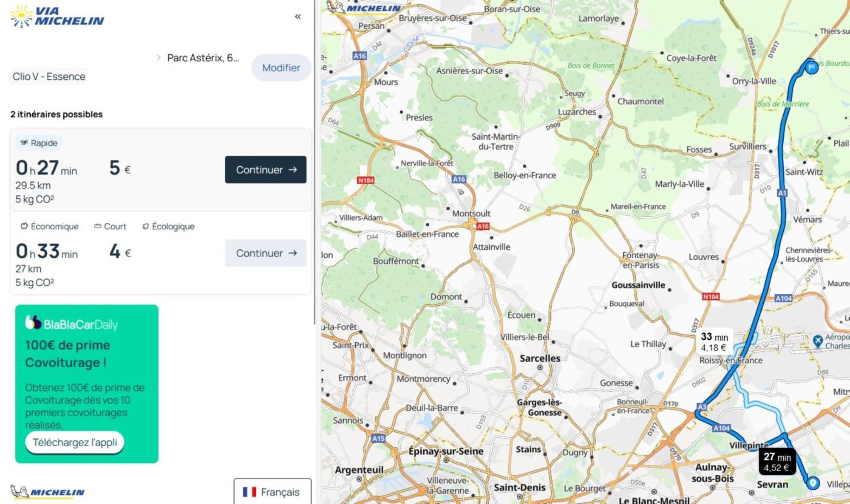Screen dimensions: 850x504
Task: Click the Montsoult town label
Action: point(471,214)
